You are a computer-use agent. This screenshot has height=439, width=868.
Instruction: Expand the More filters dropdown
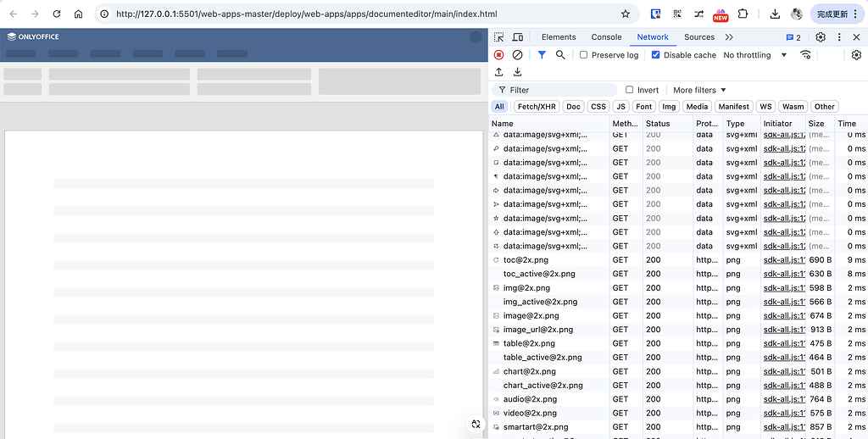(699, 90)
